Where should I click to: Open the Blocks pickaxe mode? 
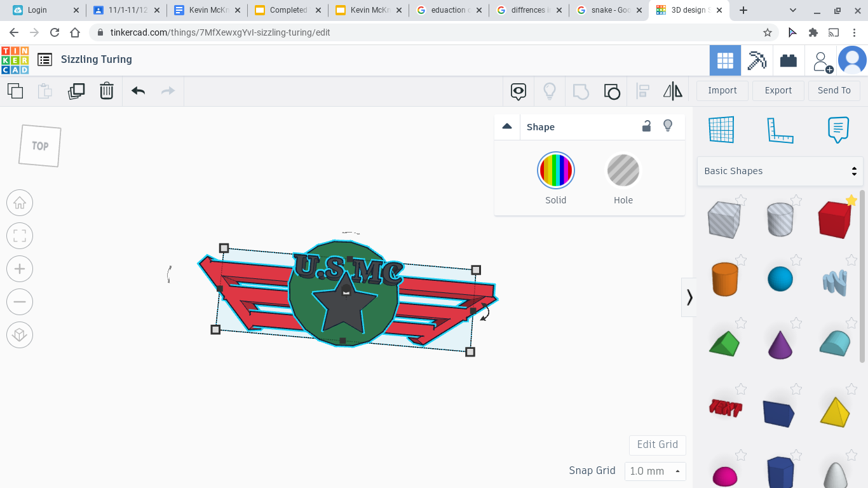(x=757, y=60)
